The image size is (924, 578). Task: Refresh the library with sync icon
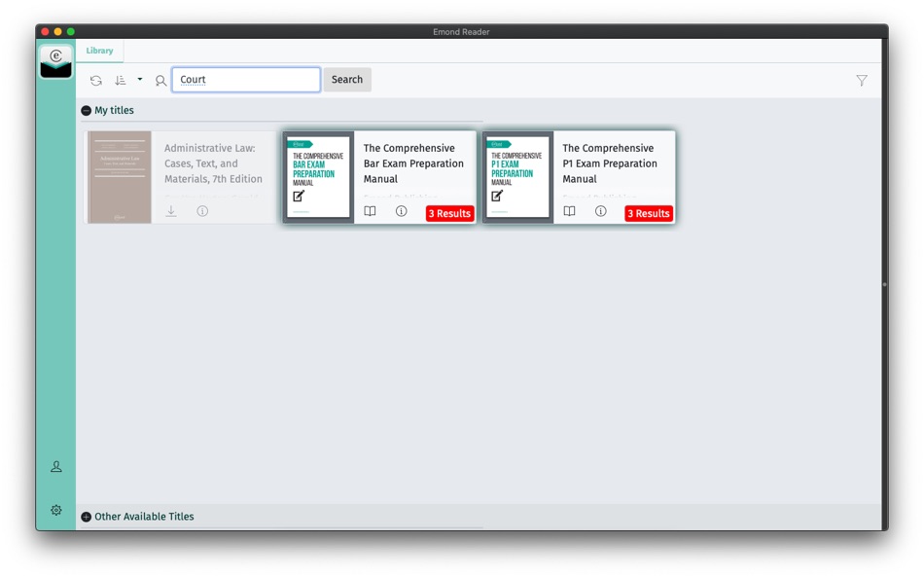[x=96, y=80]
